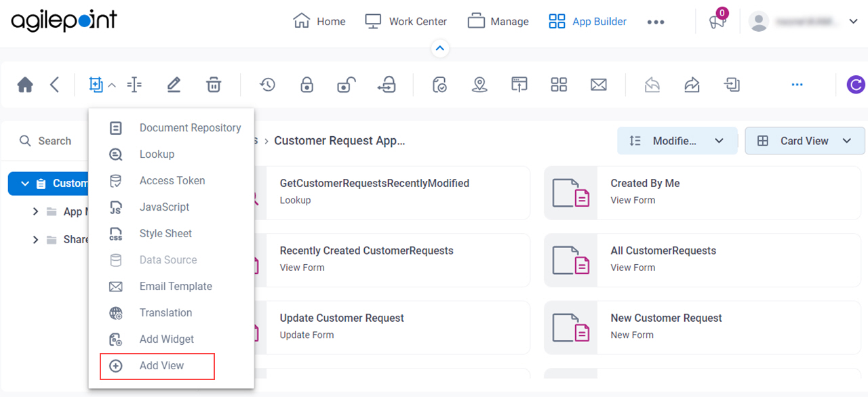The height and width of the screenshot is (397, 868).
Task: Click the delete trash can icon
Action: point(214,85)
